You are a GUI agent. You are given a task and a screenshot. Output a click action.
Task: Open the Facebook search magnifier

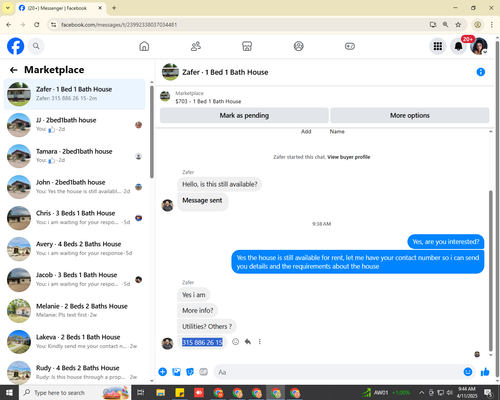(36, 46)
